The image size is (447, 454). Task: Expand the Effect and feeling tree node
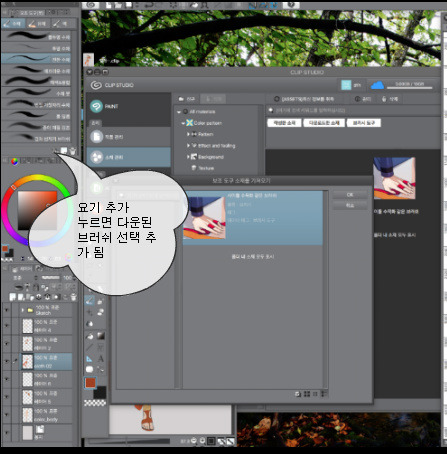click(x=188, y=146)
